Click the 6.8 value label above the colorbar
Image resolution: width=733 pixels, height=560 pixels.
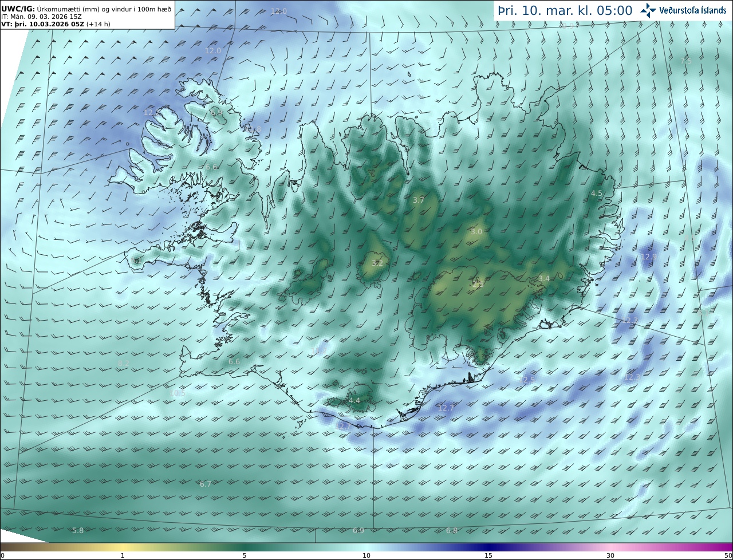[452, 531]
